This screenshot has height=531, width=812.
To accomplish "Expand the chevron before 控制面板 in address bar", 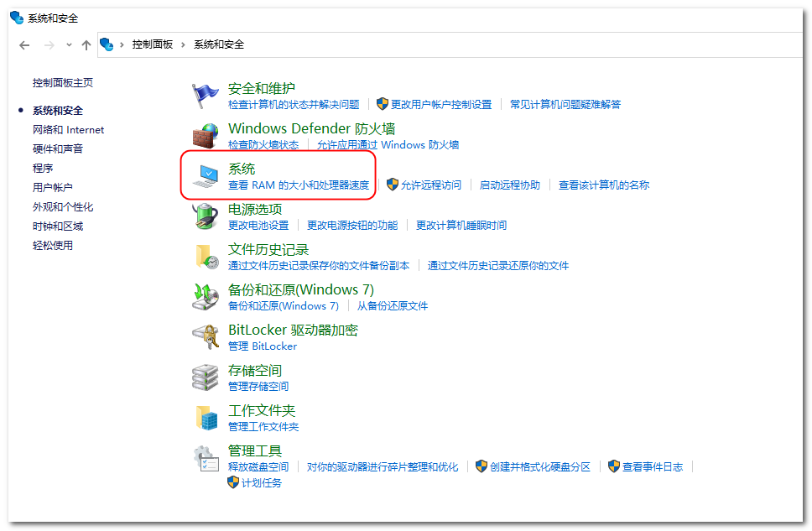I will [x=122, y=44].
